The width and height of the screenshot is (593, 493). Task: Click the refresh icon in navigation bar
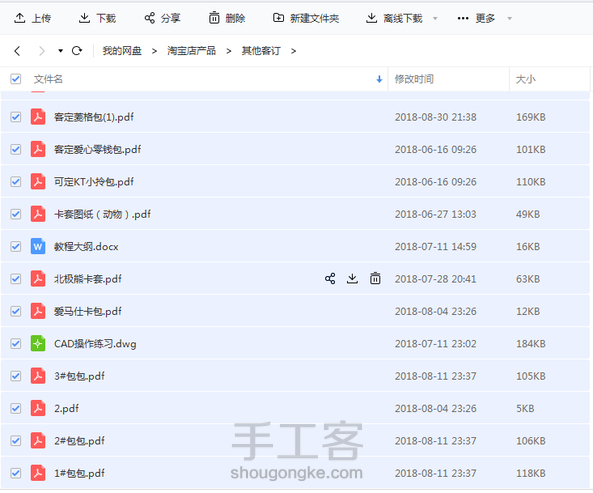pos(77,50)
